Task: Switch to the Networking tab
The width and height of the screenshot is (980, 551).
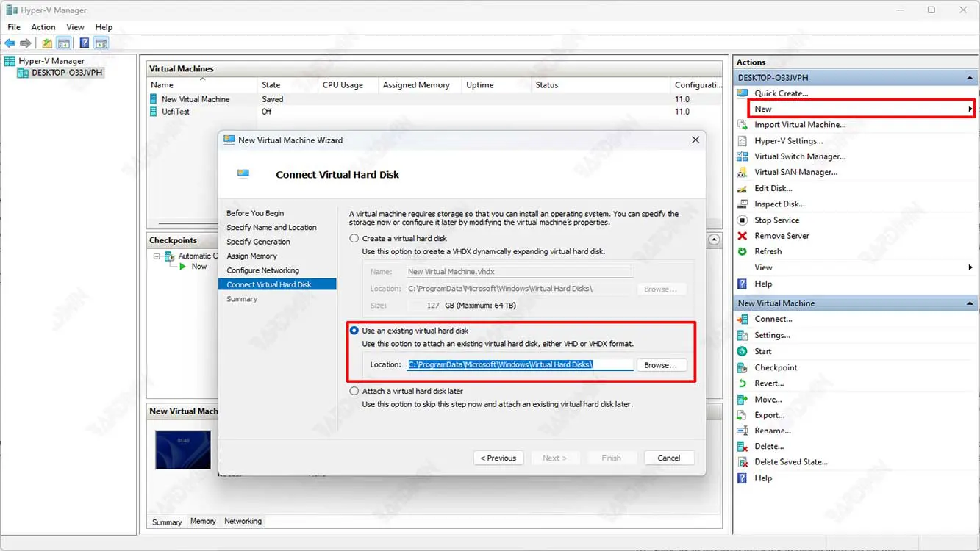Action: pos(243,521)
